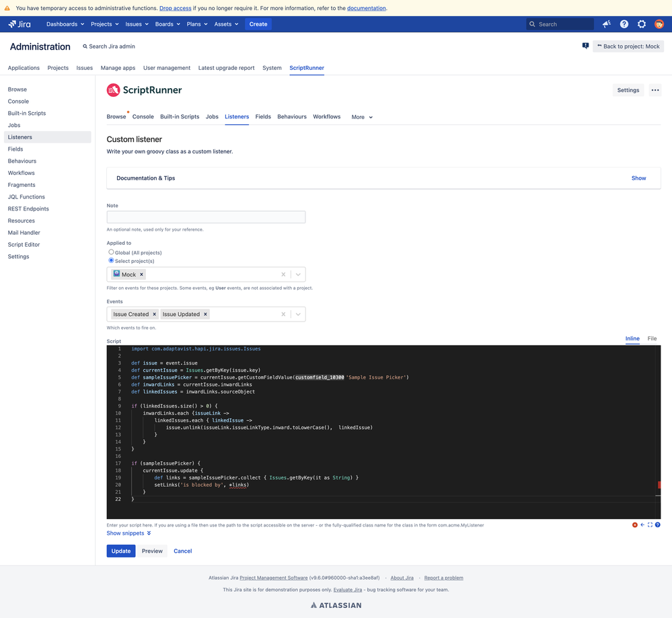Clear all selected events

click(x=283, y=314)
